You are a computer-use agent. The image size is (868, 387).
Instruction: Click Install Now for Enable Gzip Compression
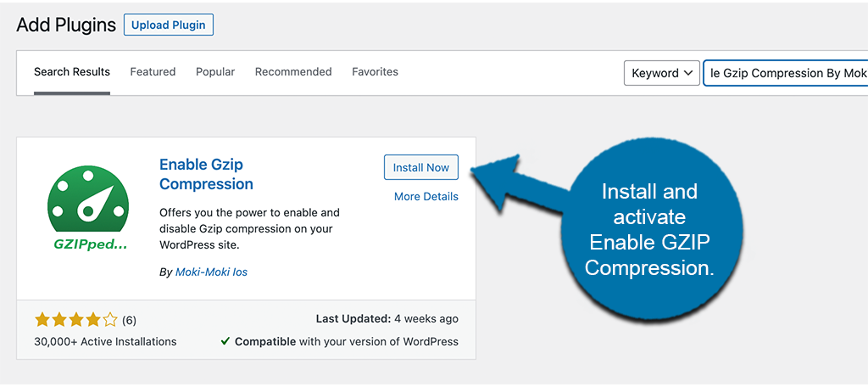coord(421,167)
